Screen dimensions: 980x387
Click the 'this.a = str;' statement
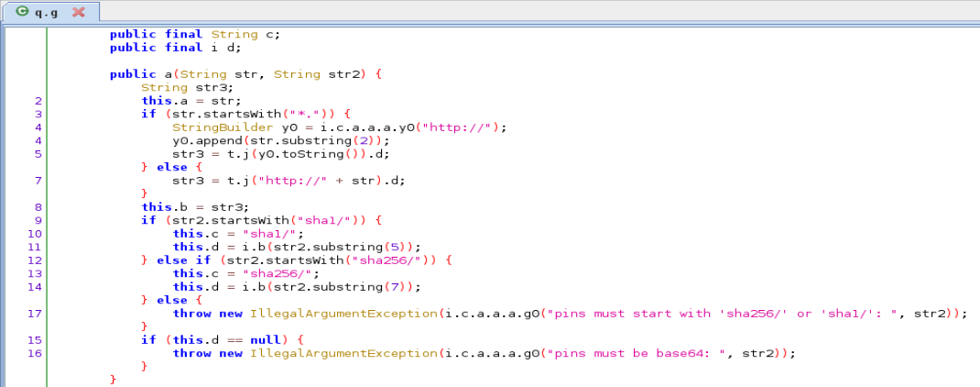[x=191, y=101]
